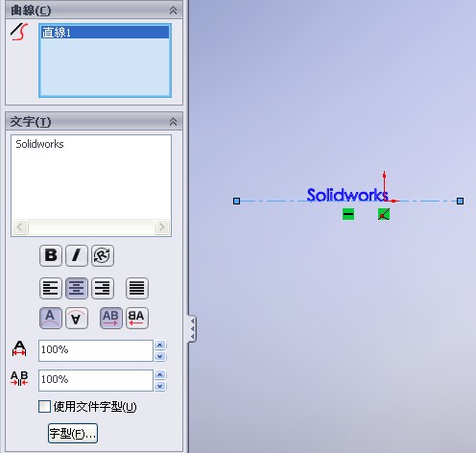Flip text vertically upside down
Image resolution: width=476 pixels, height=453 pixels.
point(77,318)
